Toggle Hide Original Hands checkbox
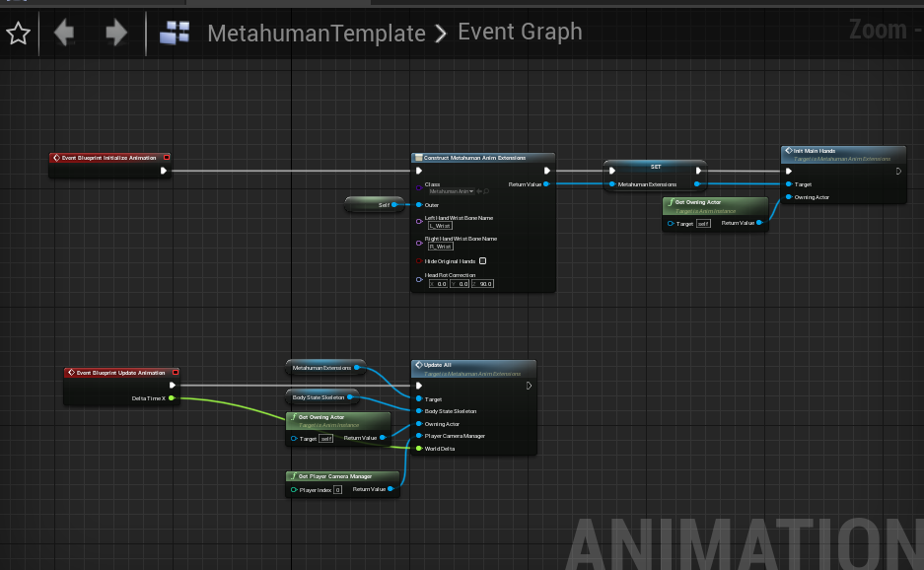Viewport: 924px width, 570px height. point(482,261)
